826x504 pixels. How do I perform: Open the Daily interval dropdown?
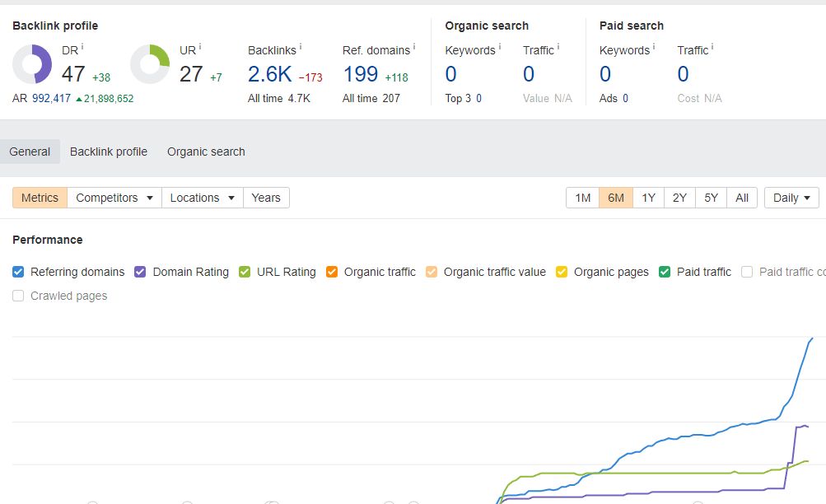(x=791, y=198)
